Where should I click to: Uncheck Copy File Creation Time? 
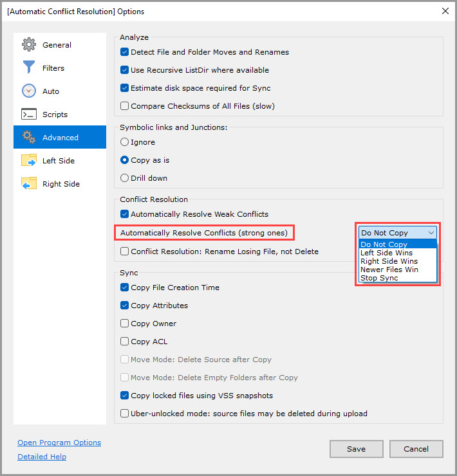tap(124, 287)
